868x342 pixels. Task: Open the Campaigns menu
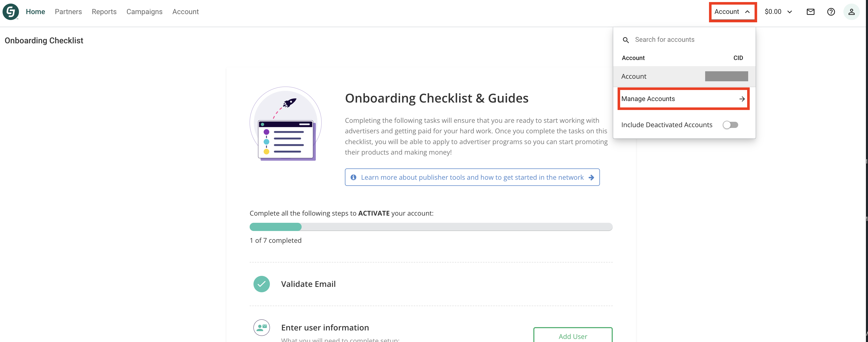(x=144, y=12)
